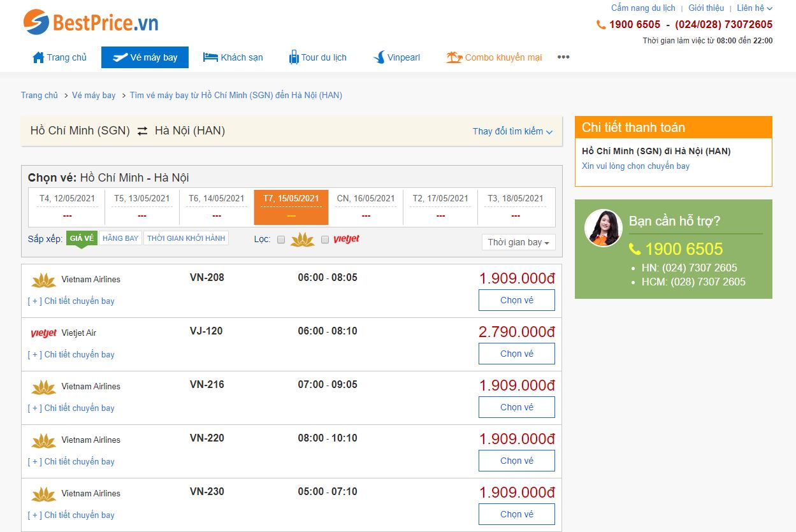
Task: Expand Chi tiết chuyến bay for VN-230
Action: point(71,515)
